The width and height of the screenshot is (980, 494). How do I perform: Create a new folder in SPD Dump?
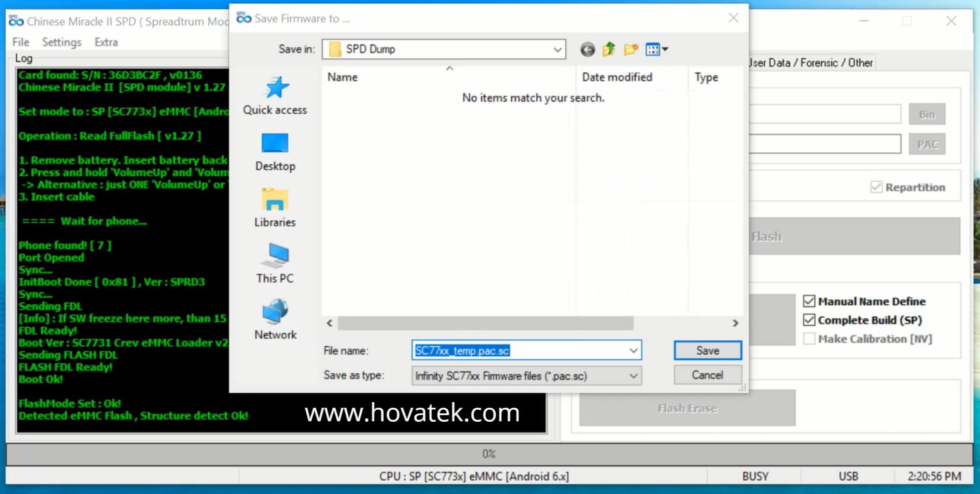click(x=630, y=49)
